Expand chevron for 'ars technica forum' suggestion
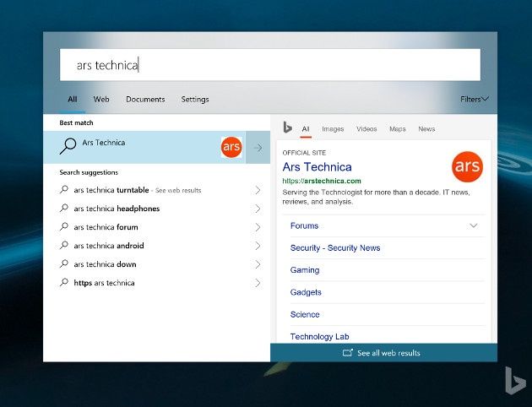Viewport: 532px width, 407px height. (258, 227)
